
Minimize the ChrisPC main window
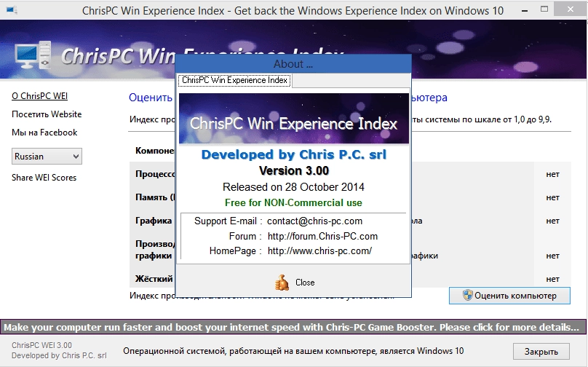[x=525, y=10]
